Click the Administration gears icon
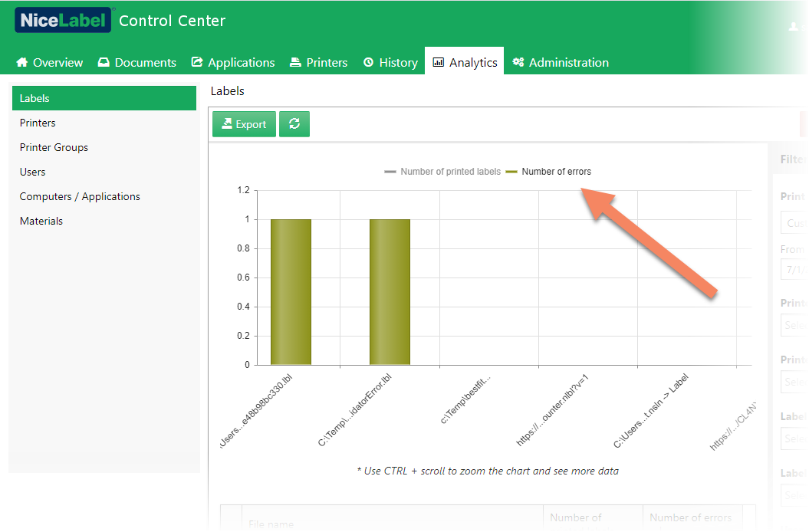 click(518, 62)
